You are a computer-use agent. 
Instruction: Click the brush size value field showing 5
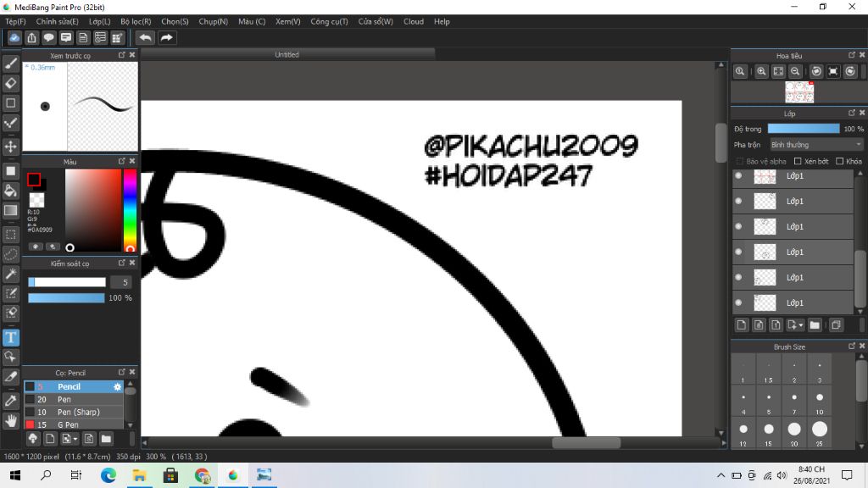(x=120, y=282)
